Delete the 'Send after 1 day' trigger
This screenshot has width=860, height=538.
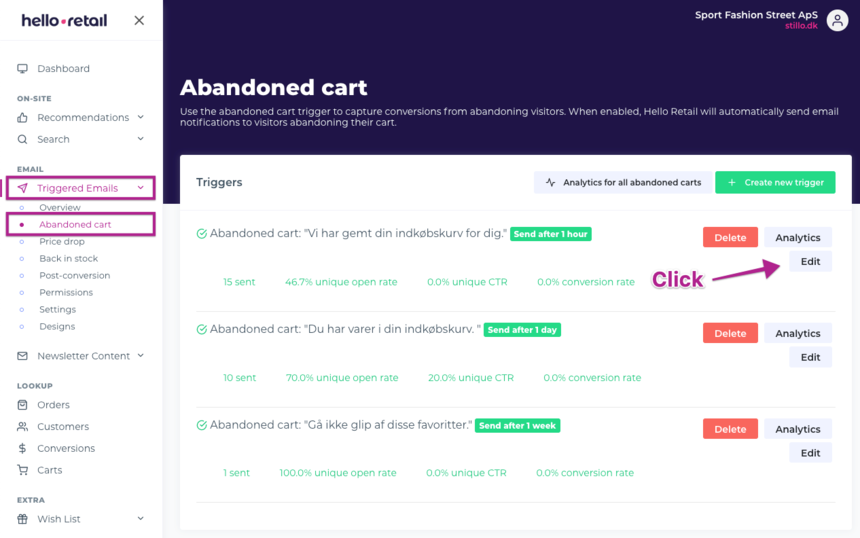coord(730,333)
